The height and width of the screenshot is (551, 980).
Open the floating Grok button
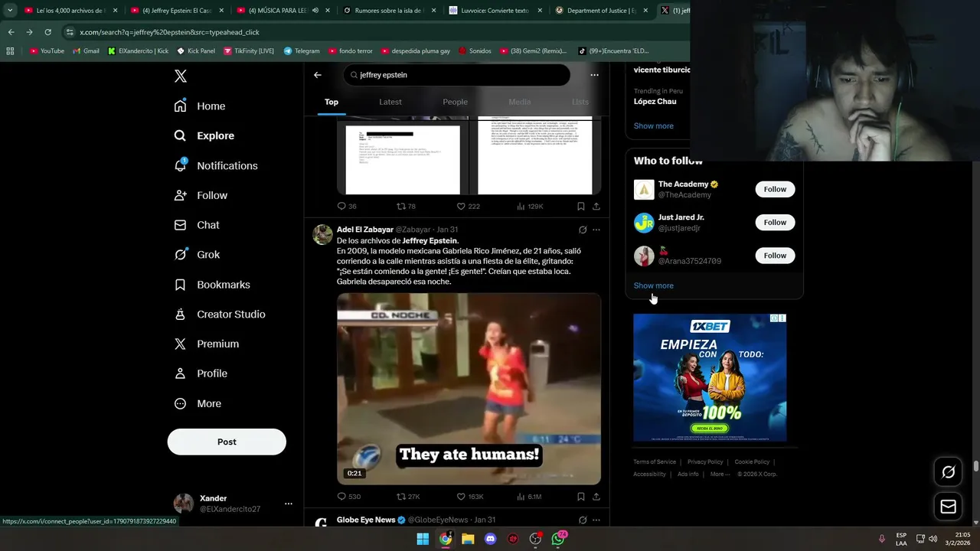948,472
